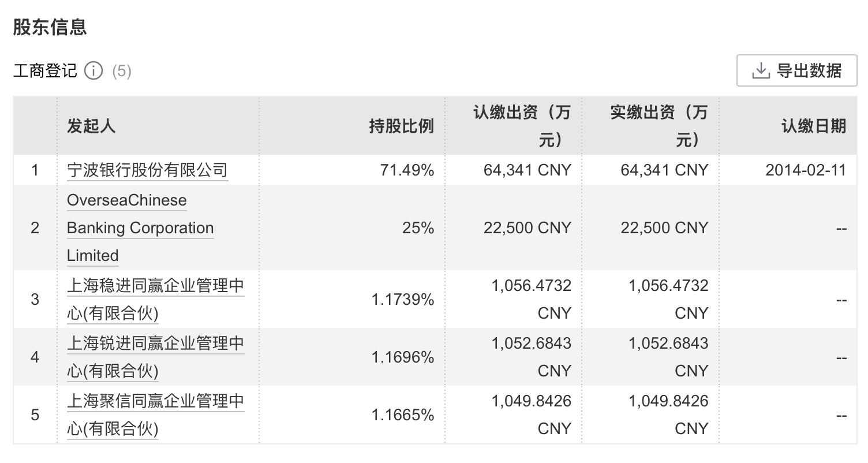This screenshot has width=868, height=463.
Task: Click the 认缴出资（万元） column header
Action: (522, 126)
